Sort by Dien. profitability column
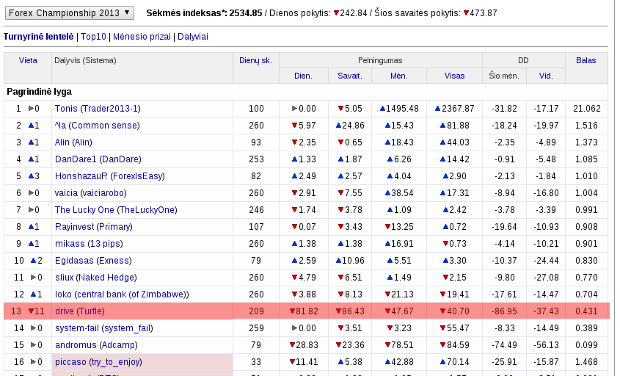The image size is (620, 376). coord(303,76)
